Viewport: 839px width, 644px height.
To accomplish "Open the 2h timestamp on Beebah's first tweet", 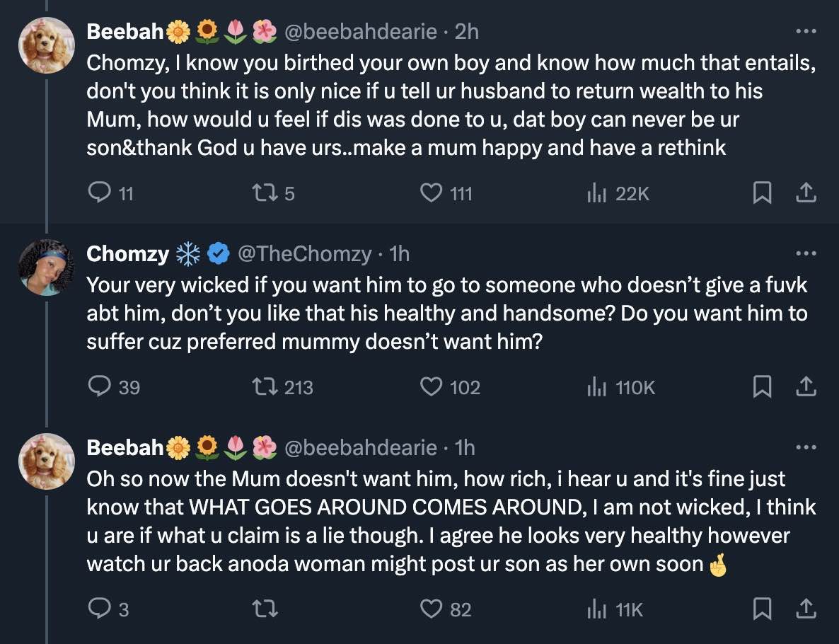I will 467,32.
